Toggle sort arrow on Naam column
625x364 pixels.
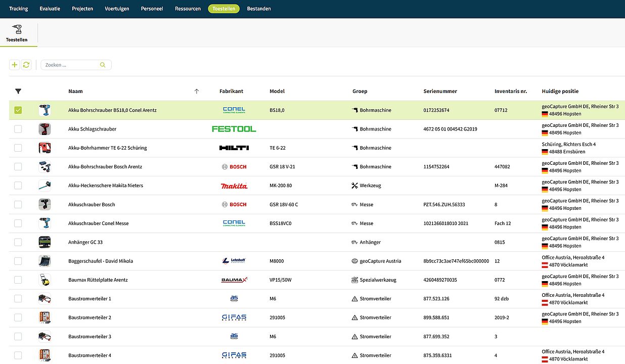(197, 92)
